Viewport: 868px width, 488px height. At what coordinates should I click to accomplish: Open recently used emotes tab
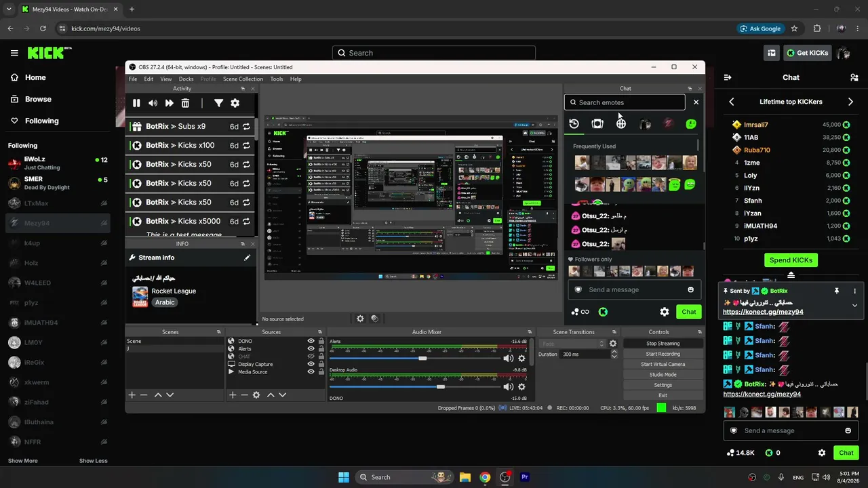click(574, 123)
